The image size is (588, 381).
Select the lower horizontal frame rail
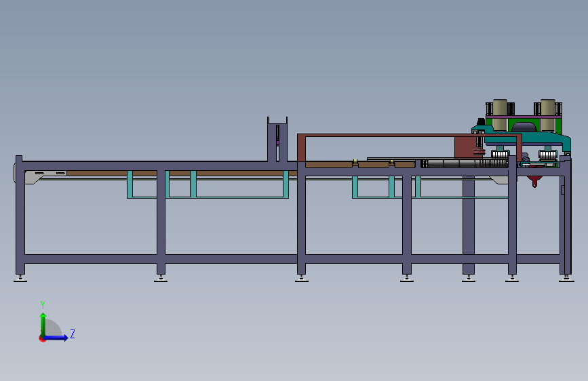coord(292,259)
